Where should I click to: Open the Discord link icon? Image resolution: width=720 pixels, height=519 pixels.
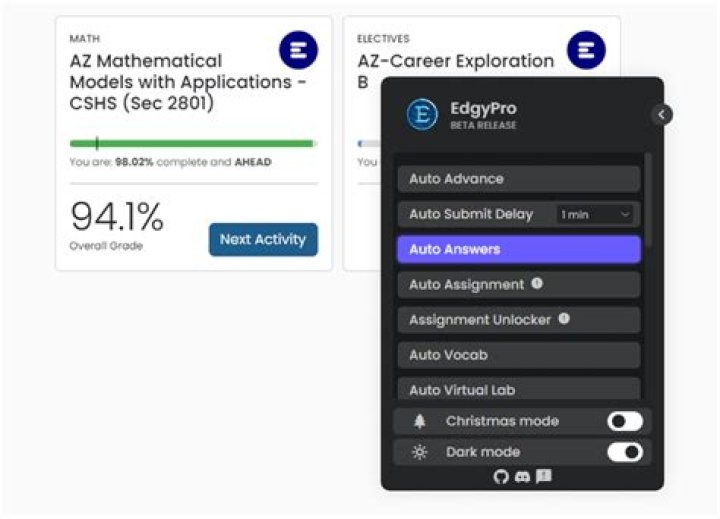[522, 477]
